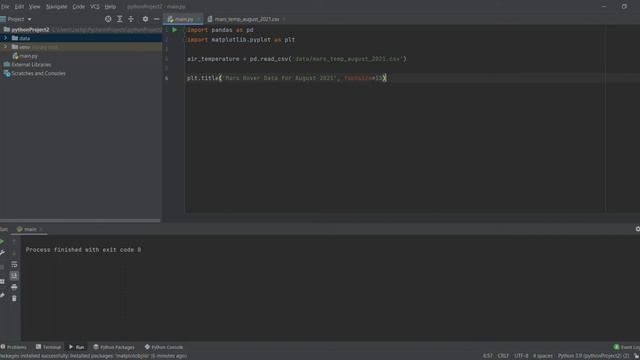The width and height of the screenshot is (640, 360).
Task: Click the Process finished output line
Action: 83,250
